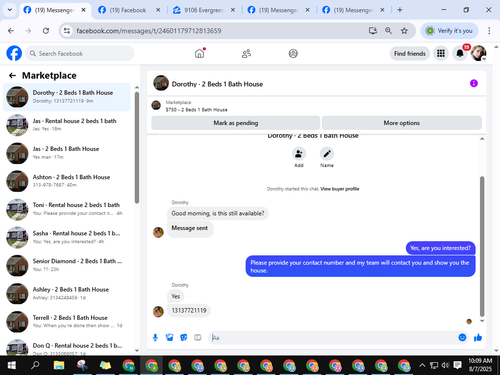Click the 'Good morning, is this still available?' message
Screen dimensions: 500x375
(x=218, y=213)
